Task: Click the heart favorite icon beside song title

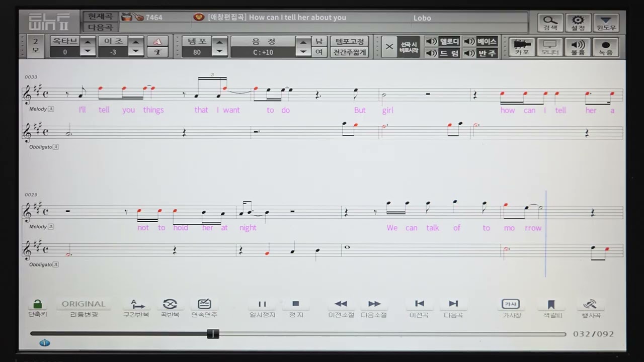Action: (x=199, y=17)
